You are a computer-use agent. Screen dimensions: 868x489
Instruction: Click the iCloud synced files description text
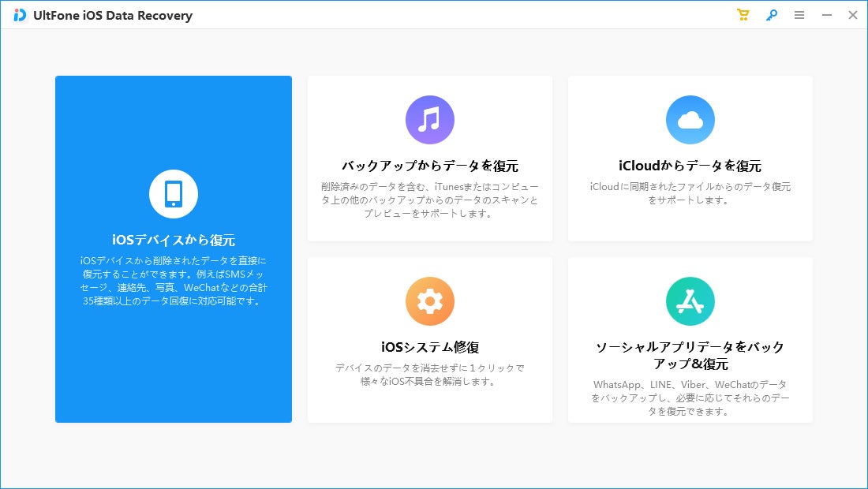[690, 193]
